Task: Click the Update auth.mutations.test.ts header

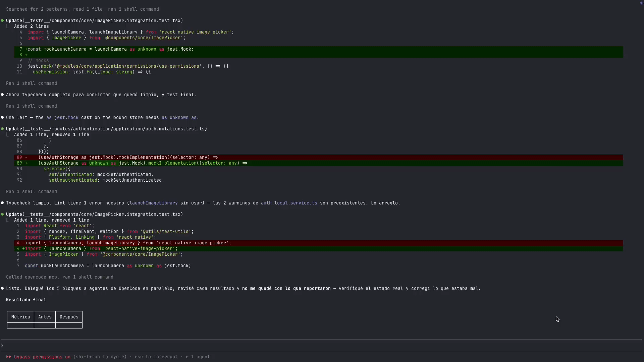Action: 106,129
